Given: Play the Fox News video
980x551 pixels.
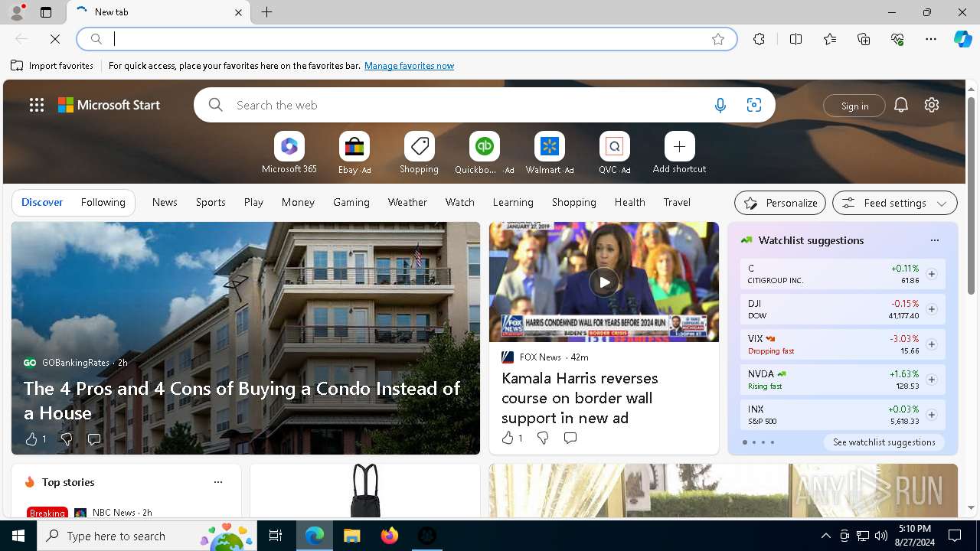Looking at the screenshot, I should (x=603, y=282).
